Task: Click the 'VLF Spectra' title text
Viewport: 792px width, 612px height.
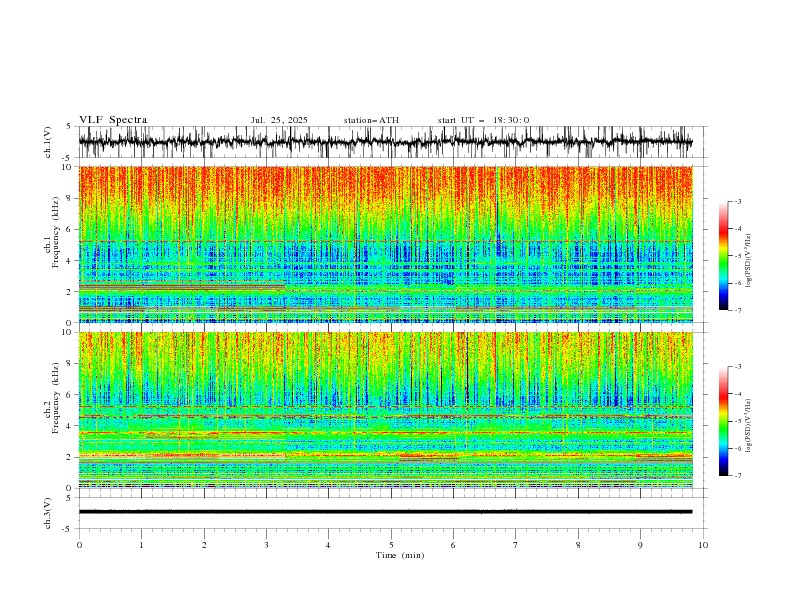Action: click(113, 120)
